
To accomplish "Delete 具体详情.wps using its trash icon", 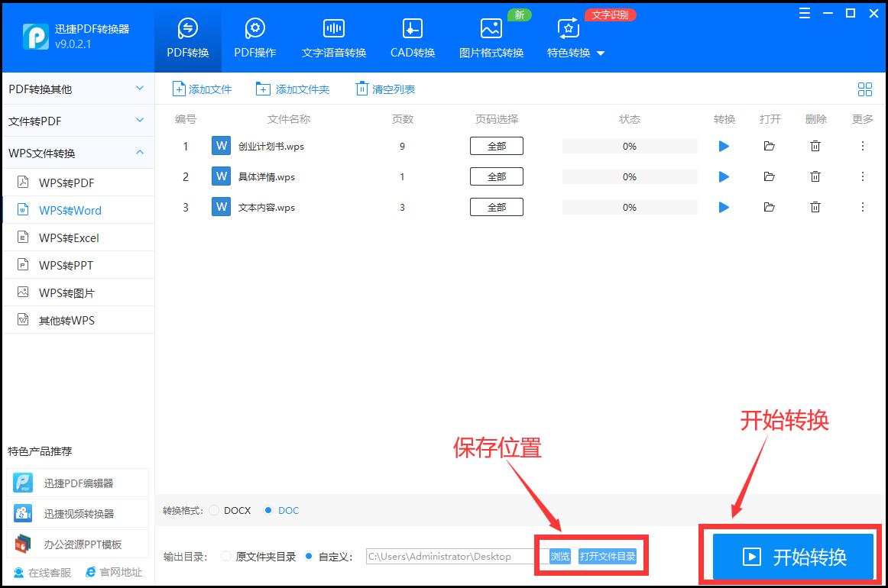I will [815, 176].
